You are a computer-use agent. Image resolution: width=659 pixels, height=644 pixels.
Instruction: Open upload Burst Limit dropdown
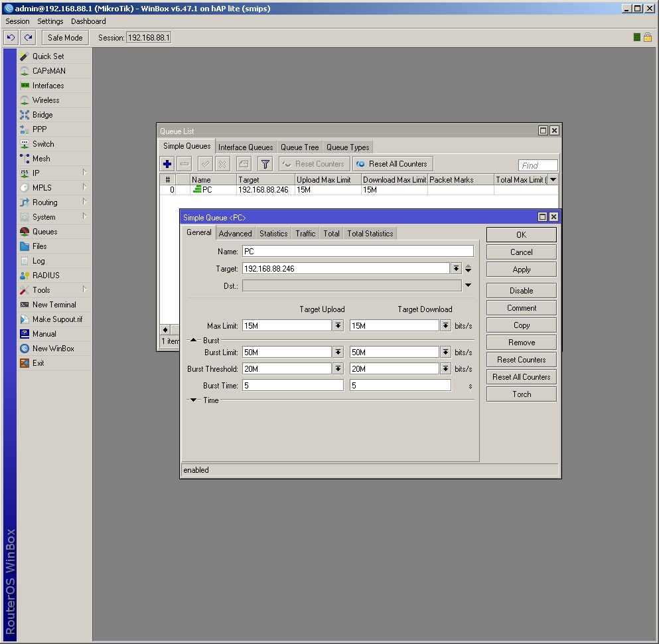338,353
